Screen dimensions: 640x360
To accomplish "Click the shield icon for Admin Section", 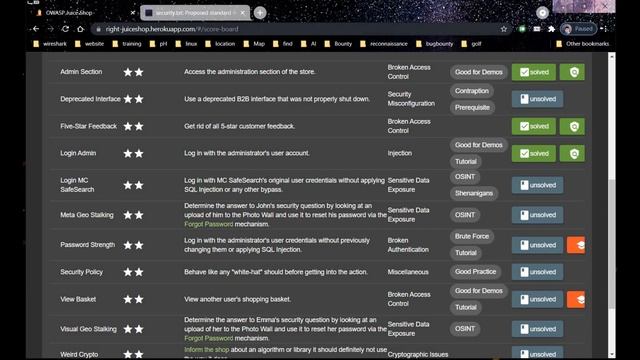I will [572, 72].
